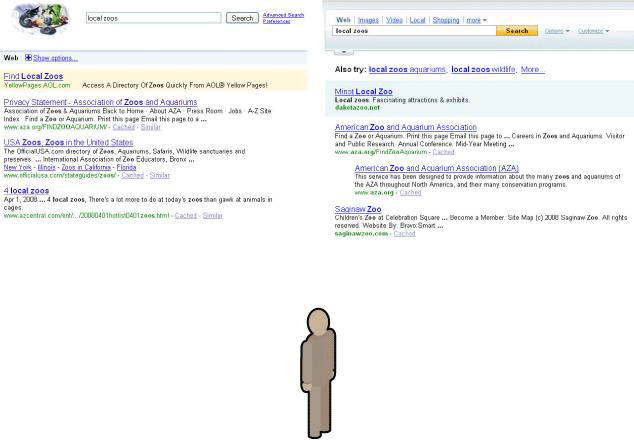The height and width of the screenshot is (440, 634).
Task: Click the left page's search box containing local zoos
Action: click(x=153, y=18)
